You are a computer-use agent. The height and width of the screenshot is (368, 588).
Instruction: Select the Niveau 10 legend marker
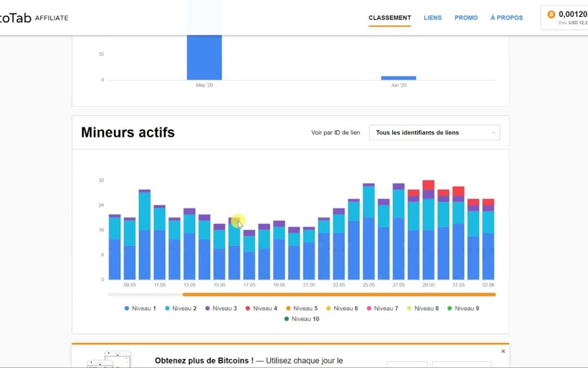[x=286, y=318]
